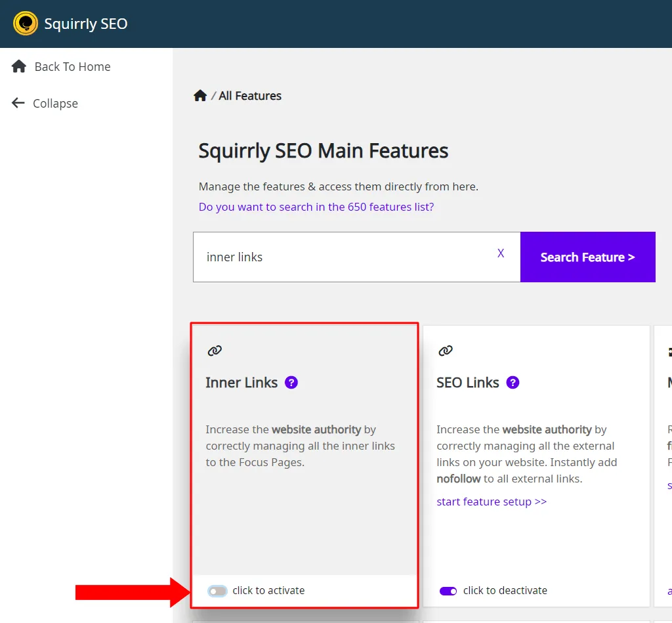Image resolution: width=672 pixels, height=623 pixels.
Task: Click the home icon beside Back To Home
Action: [x=19, y=66]
